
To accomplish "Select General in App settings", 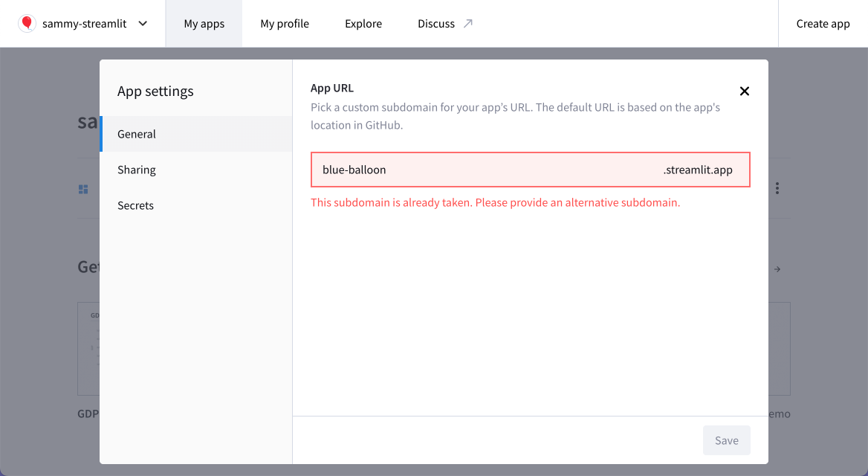I will [137, 134].
